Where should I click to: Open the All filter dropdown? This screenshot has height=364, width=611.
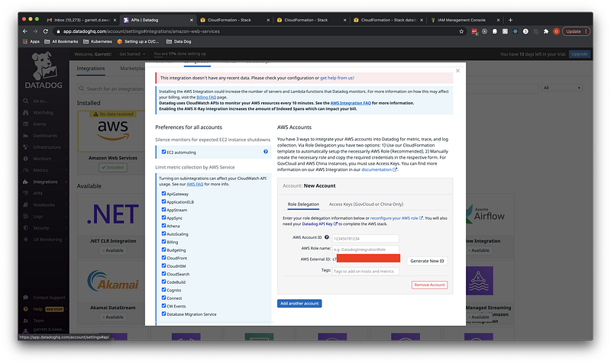pos(561,88)
